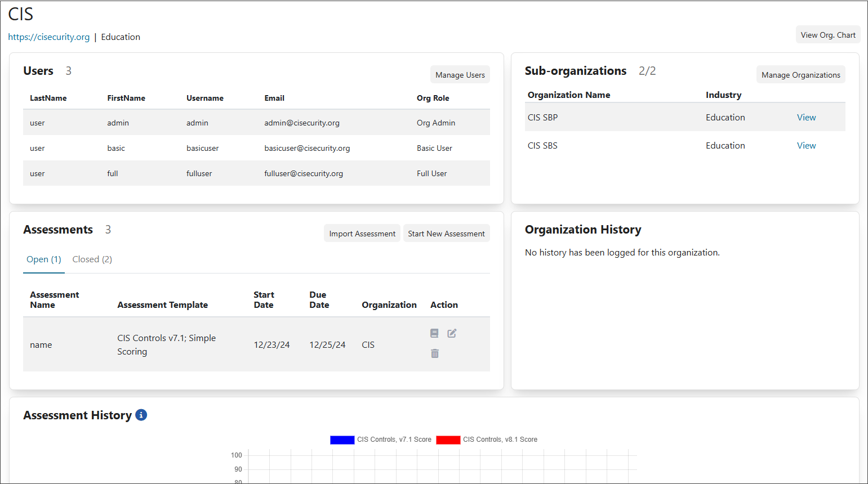
Task: Click the Username column header
Action: click(x=205, y=98)
